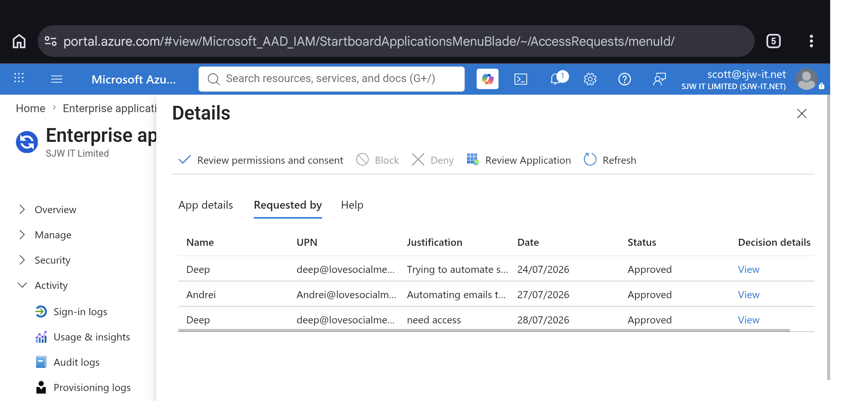Click Review Application in toolbar
Viewport: 868px width, 401px height.
click(x=519, y=160)
